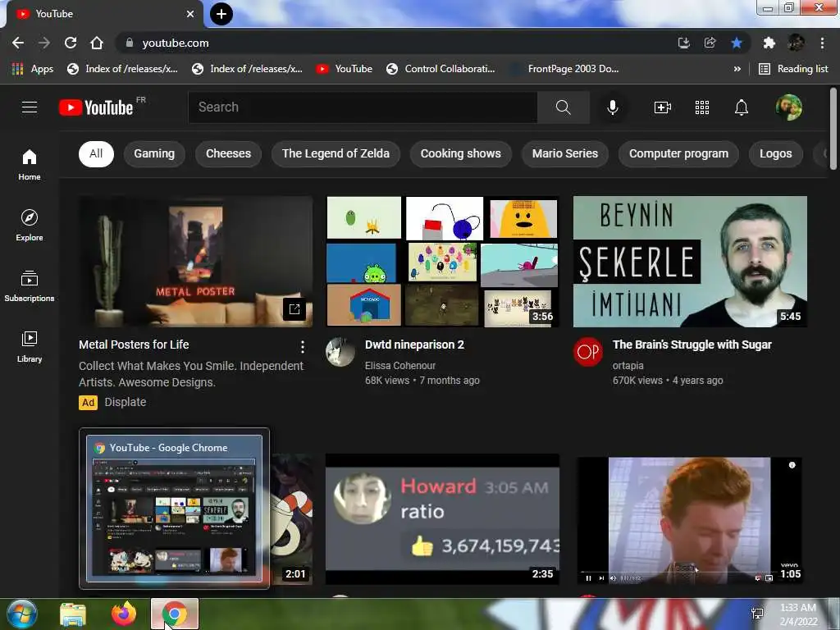Select the Cheeses filter chip
Screen dimensions: 840x630
(x=228, y=153)
